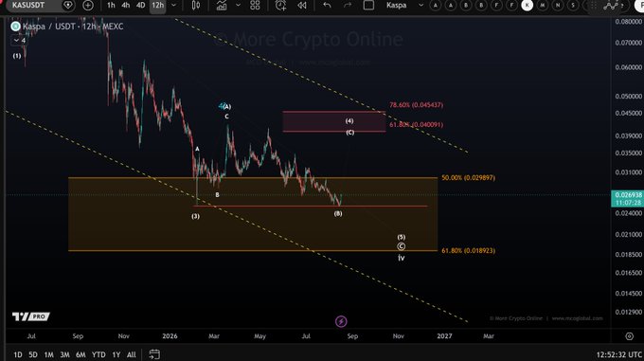644x361 pixels.
Task: Switch to the M layout circle
Action: click(x=543, y=6)
